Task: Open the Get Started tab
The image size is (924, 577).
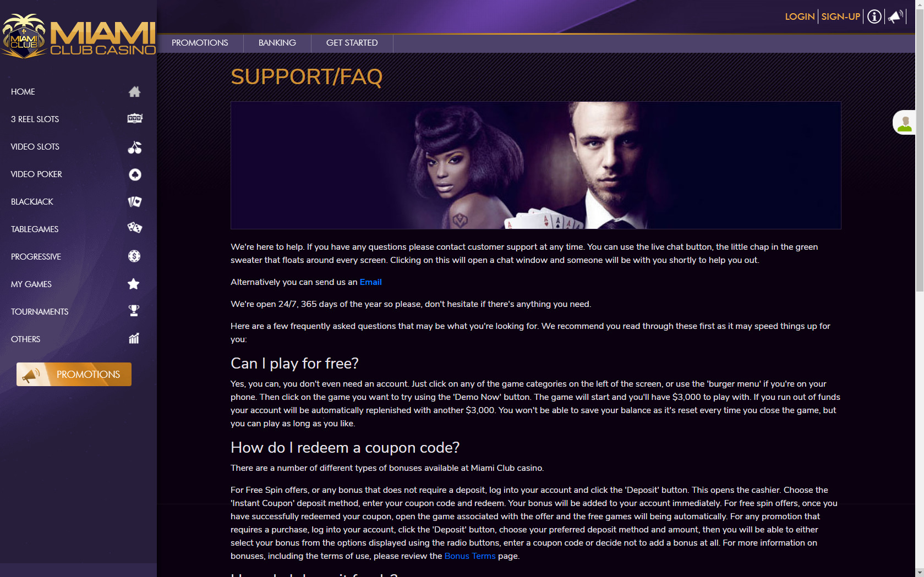Action: point(352,43)
